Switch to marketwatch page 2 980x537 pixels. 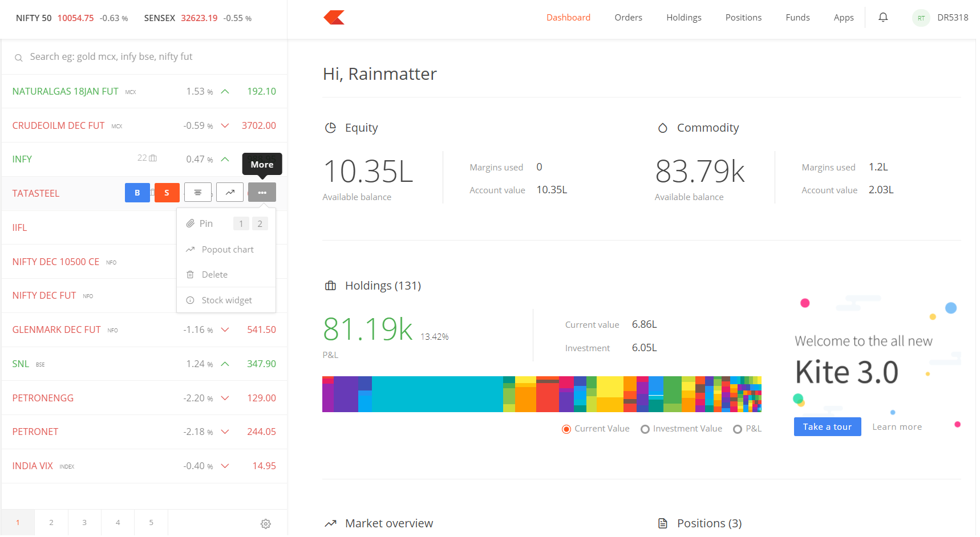(52, 524)
